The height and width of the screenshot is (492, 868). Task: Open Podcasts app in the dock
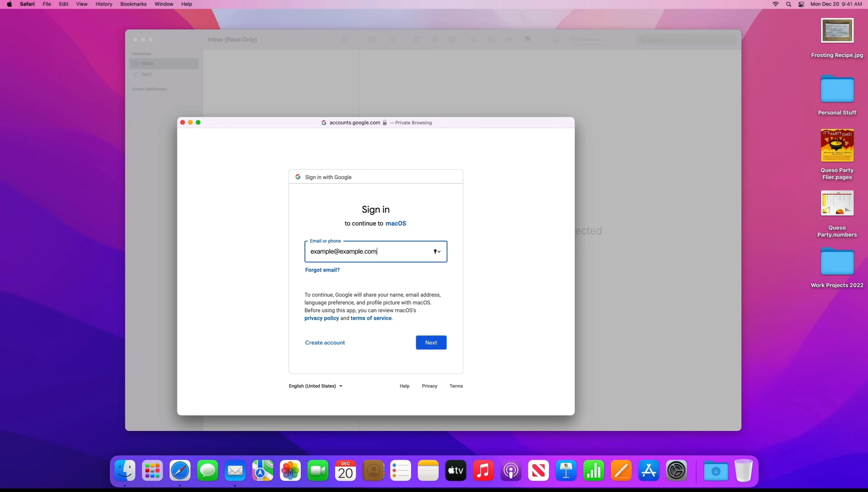[x=511, y=471]
